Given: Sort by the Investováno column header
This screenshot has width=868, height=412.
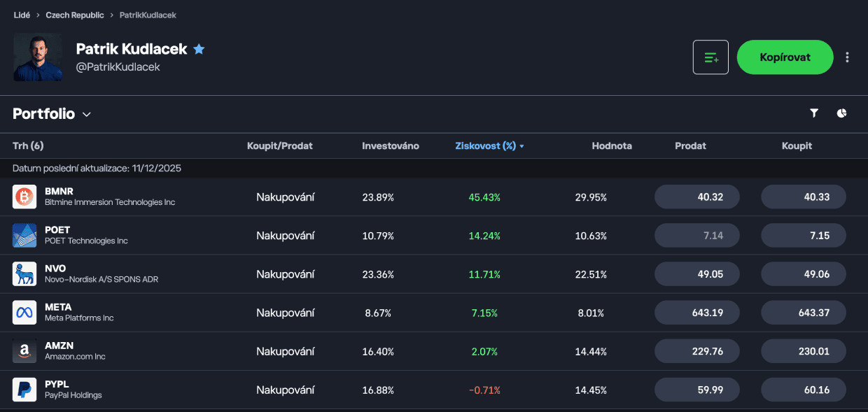Looking at the screenshot, I should pos(390,146).
